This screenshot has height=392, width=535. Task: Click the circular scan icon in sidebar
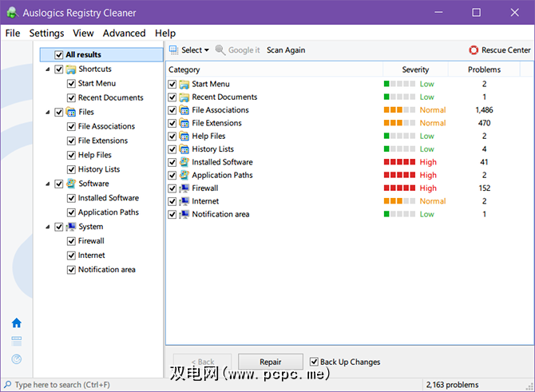tap(17, 359)
